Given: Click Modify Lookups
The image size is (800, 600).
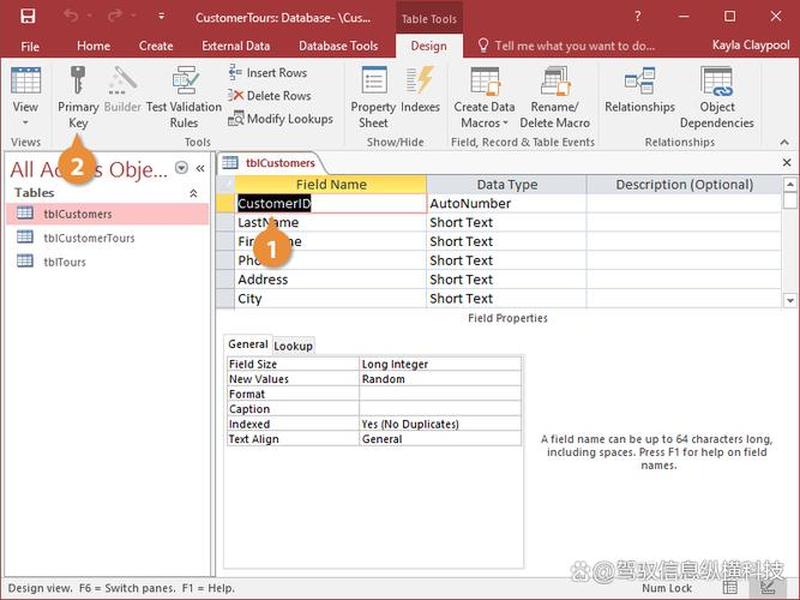Looking at the screenshot, I should pyautogui.click(x=280, y=119).
